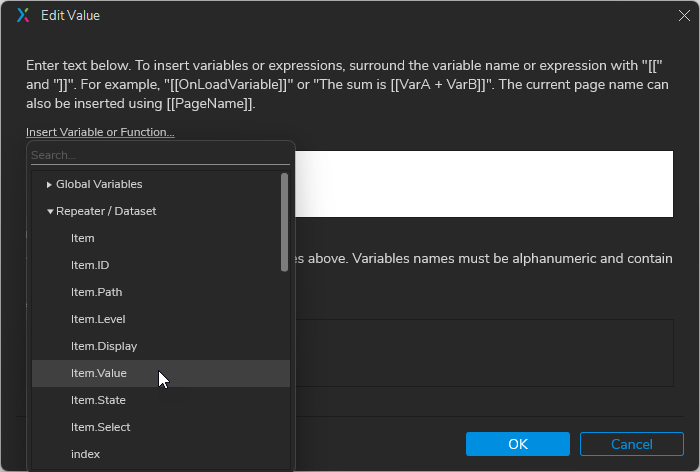The width and height of the screenshot is (700, 472).
Task: Select the Item.ID entry
Action: [x=90, y=265]
